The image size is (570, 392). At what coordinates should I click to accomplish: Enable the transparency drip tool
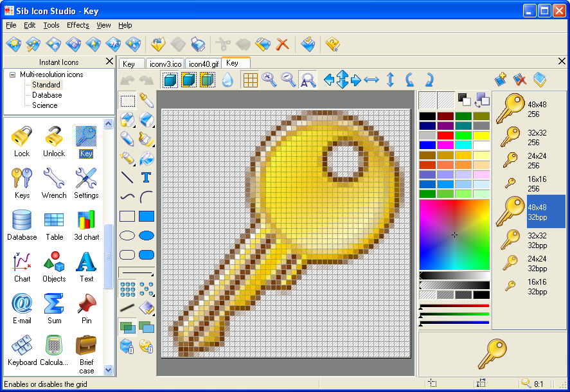(229, 80)
